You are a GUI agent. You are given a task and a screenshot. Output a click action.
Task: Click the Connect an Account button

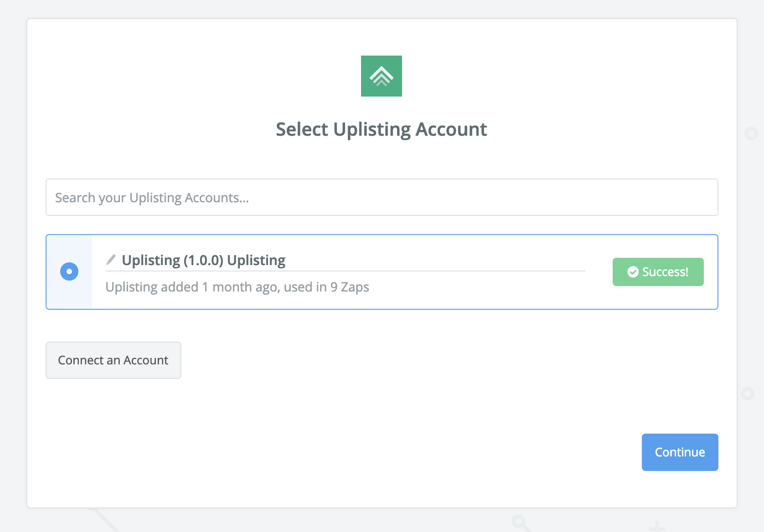tap(114, 360)
